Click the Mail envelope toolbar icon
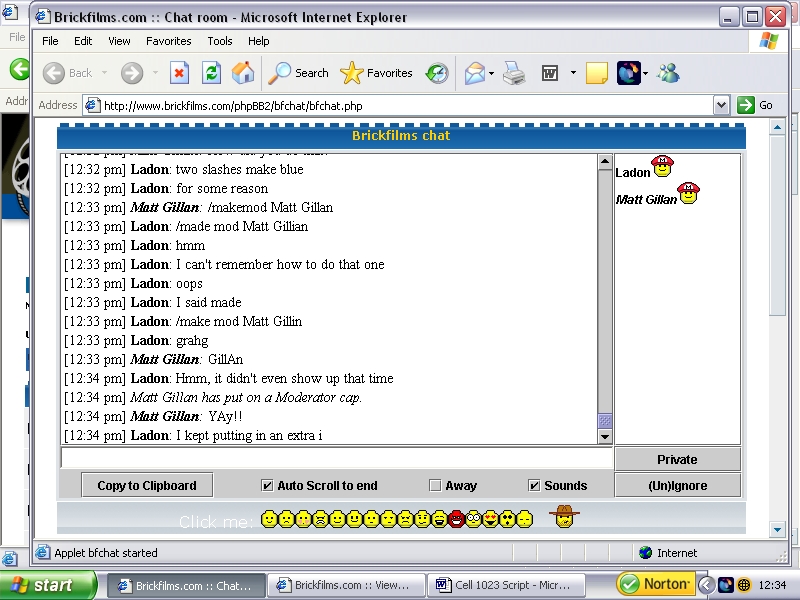 pyautogui.click(x=474, y=73)
